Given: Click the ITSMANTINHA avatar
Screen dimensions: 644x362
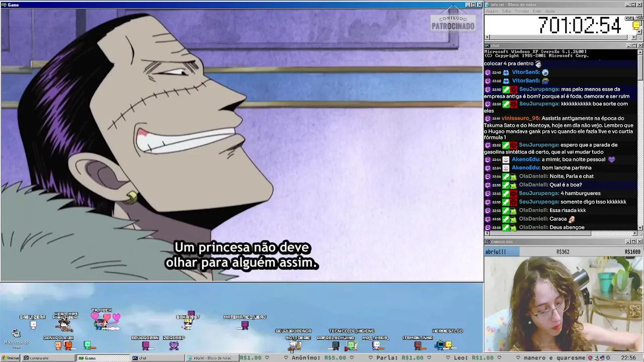Looking at the screenshot, I should tap(418, 345).
